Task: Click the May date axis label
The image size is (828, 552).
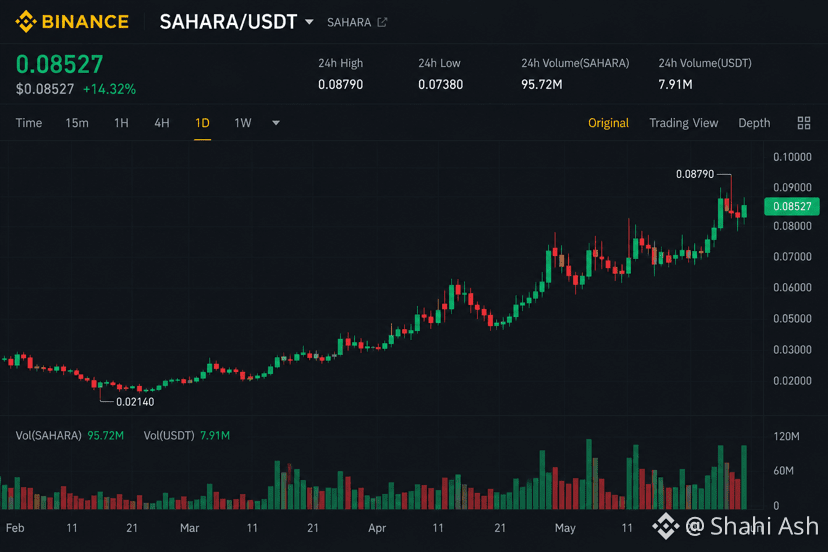Action: [x=565, y=528]
